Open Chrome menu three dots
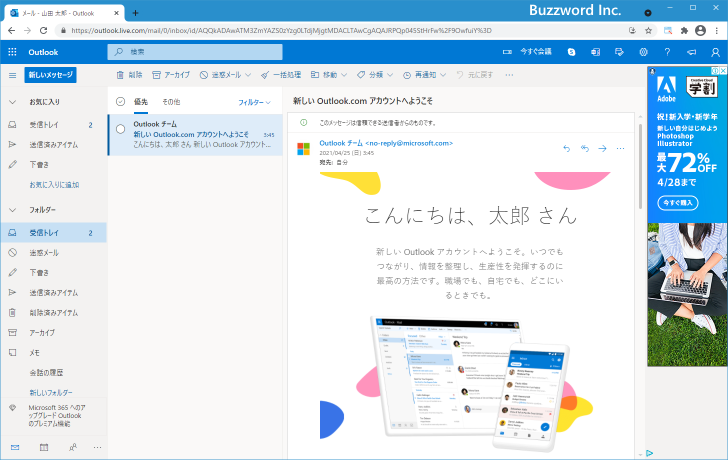Viewport: 728px width, 460px height. click(717, 31)
